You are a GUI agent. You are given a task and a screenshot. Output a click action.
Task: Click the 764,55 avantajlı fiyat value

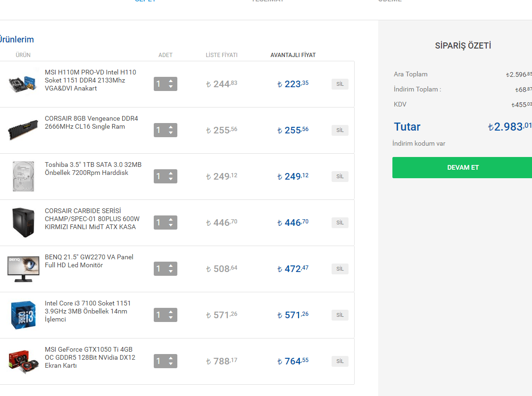pos(293,361)
